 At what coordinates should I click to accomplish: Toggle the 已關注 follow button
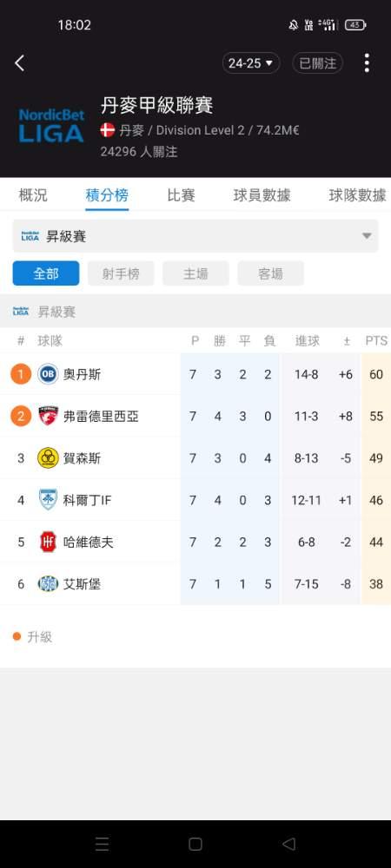click(318, 63)
